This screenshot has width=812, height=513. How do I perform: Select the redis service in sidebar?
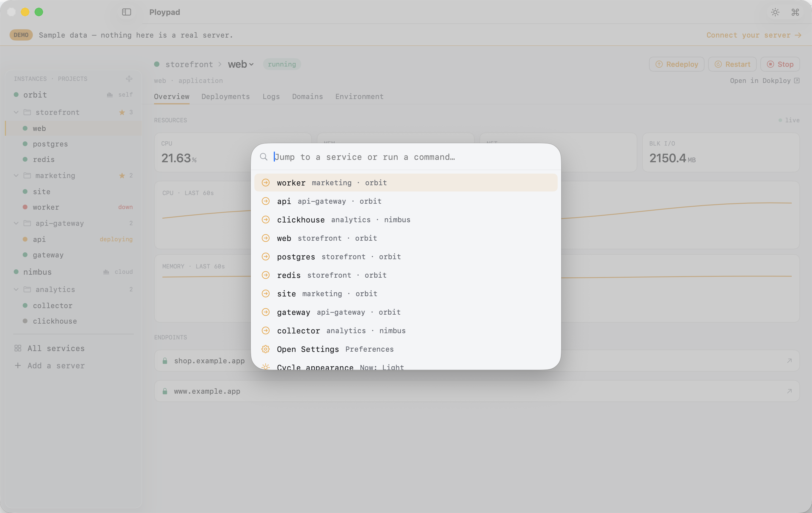(73, 159)
